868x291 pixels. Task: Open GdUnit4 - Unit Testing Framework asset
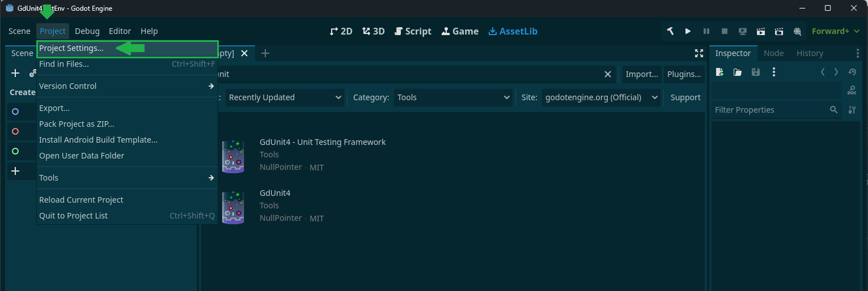pyautogui.click(x=322, y=142)
